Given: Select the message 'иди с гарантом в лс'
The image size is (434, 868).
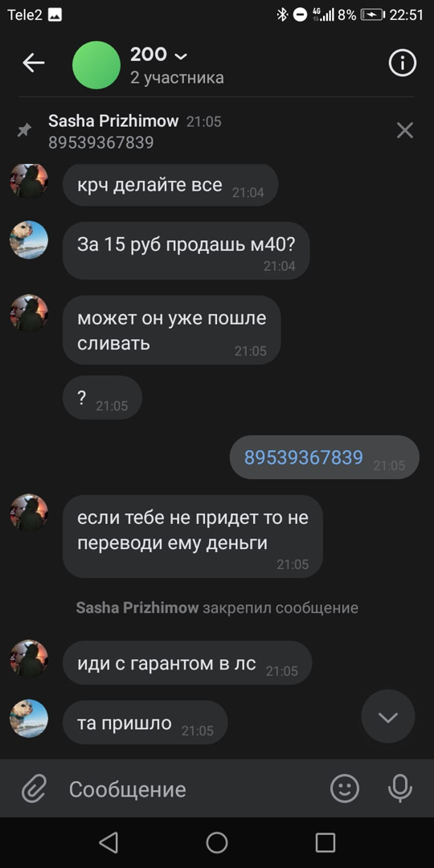Looking at the screenshot, I should coord(187,663).
